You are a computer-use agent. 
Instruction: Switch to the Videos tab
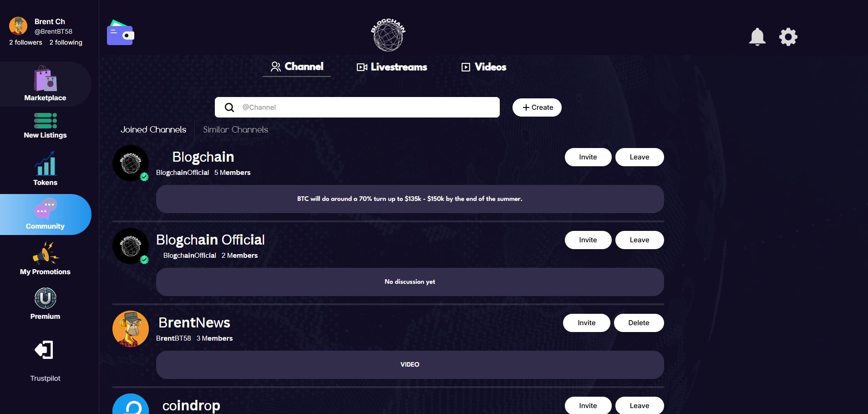[484, 67]
